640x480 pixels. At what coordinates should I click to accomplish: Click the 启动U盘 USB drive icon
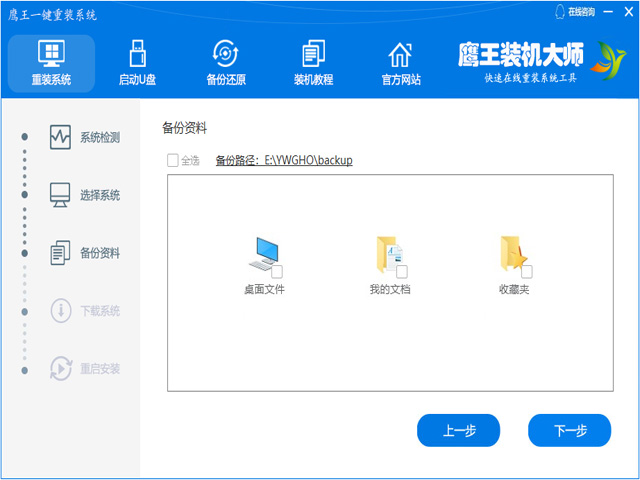point(140,54)
